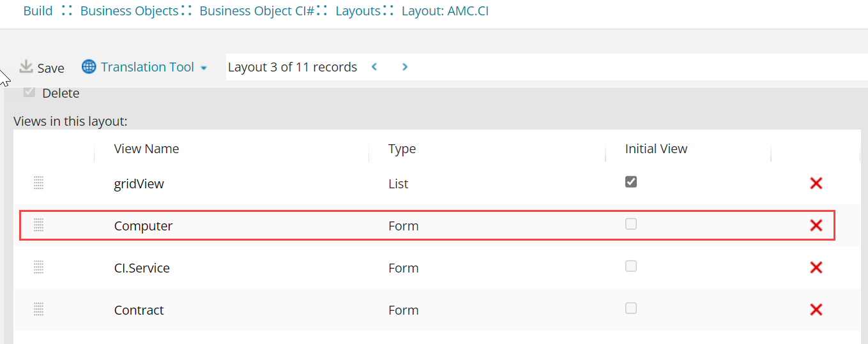Delete the CI.Service view row
Image resolution: width=868 pixels, height=344 pixels.
(x=816, y=268)
